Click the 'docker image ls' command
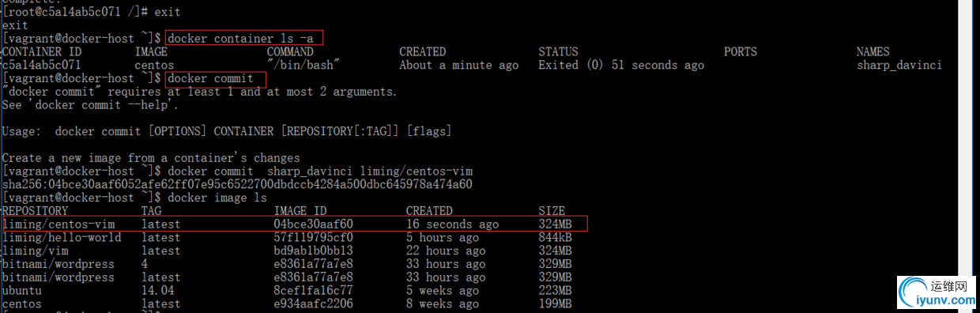980x313 pixels. point(217,198)
